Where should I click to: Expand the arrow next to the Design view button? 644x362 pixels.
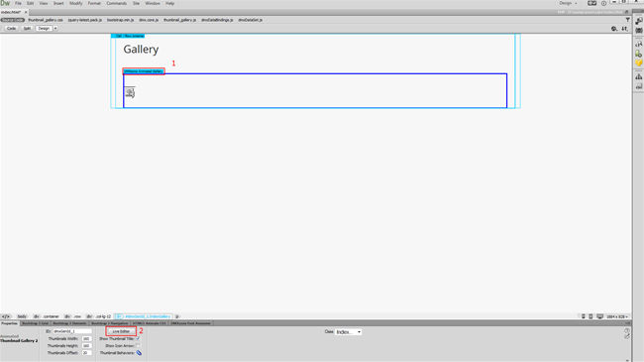[x=55, y=29]
